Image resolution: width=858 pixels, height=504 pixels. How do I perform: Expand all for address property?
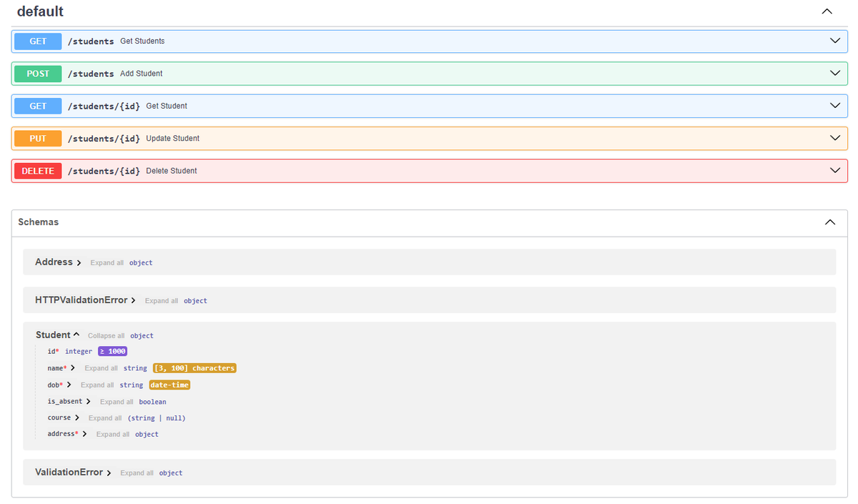113,435
